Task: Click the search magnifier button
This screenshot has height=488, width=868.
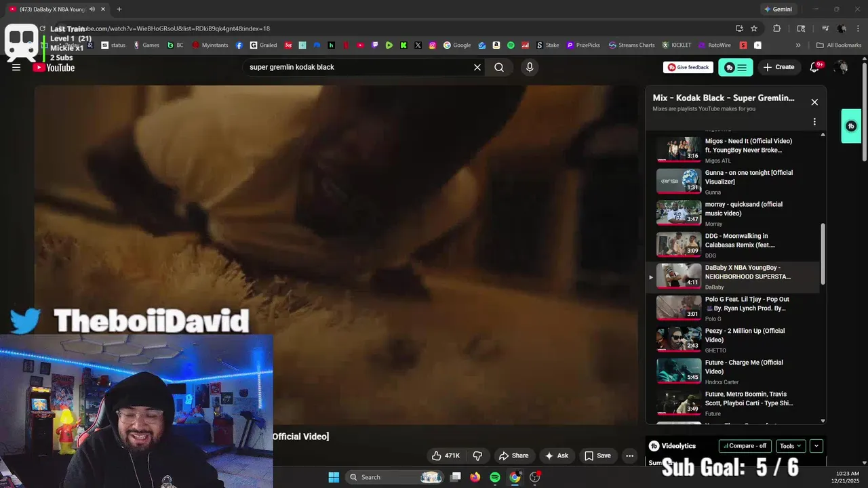Action: [499, 67]
